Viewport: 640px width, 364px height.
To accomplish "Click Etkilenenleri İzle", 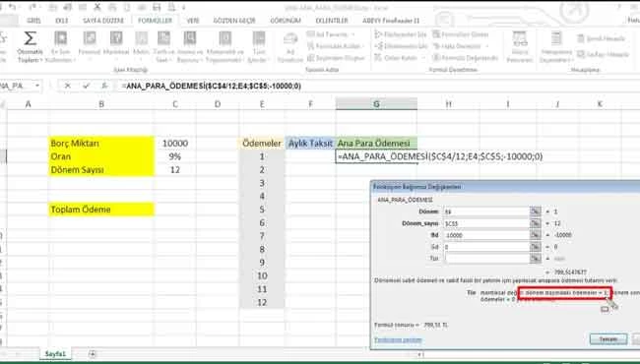I will tap(401, 46).
